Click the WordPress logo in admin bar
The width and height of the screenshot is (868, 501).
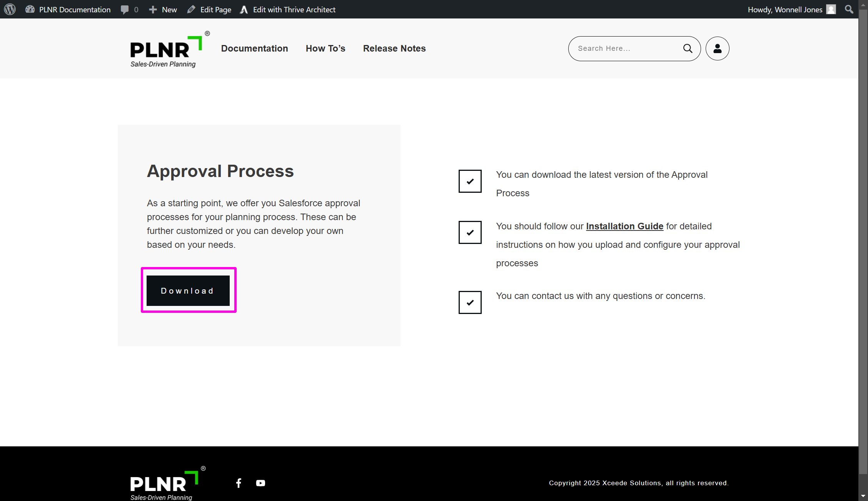pyautogui.click(x=10, y=9)
